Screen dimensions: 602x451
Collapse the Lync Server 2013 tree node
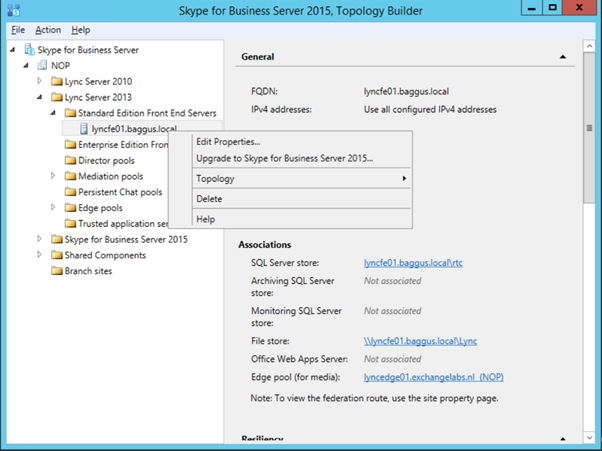click(41, 98)
